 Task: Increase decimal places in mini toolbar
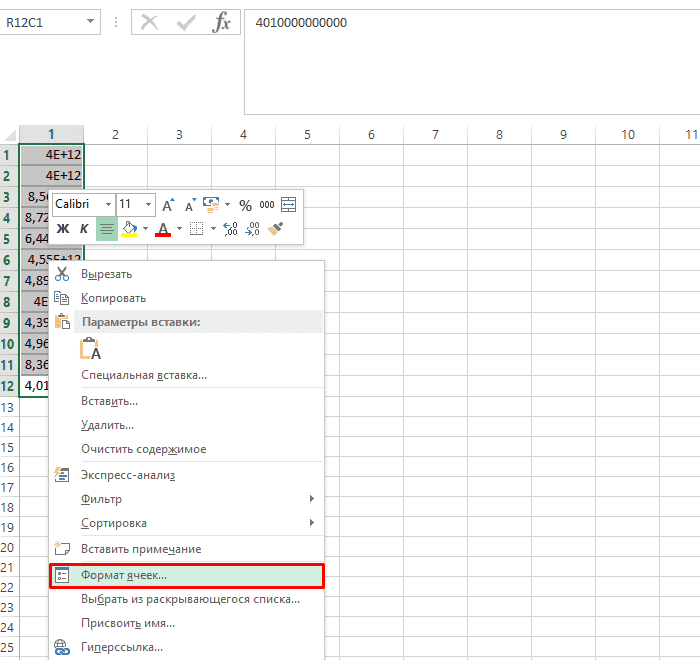click(230, 229)
